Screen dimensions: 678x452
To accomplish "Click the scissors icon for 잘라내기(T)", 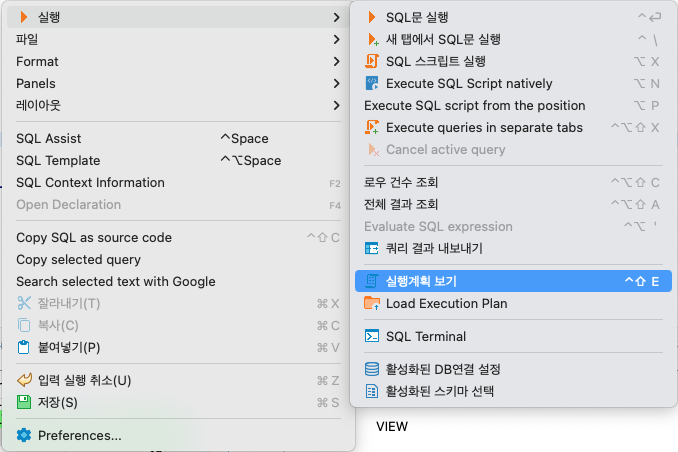I will coord(24,303).
